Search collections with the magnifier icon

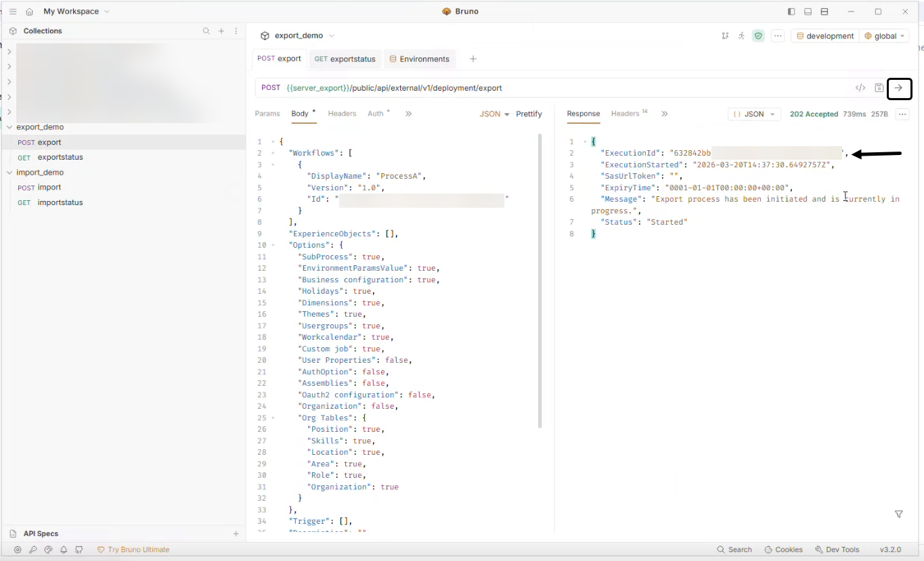pyautogui.click(x=206, y=31)
